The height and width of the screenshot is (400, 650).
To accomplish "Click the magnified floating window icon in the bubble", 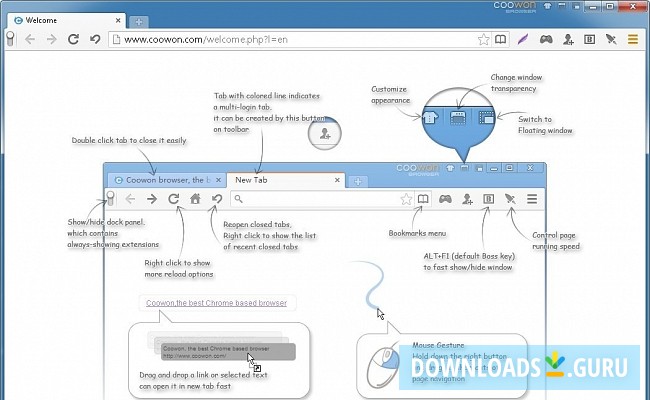I will tap(486, 118).
